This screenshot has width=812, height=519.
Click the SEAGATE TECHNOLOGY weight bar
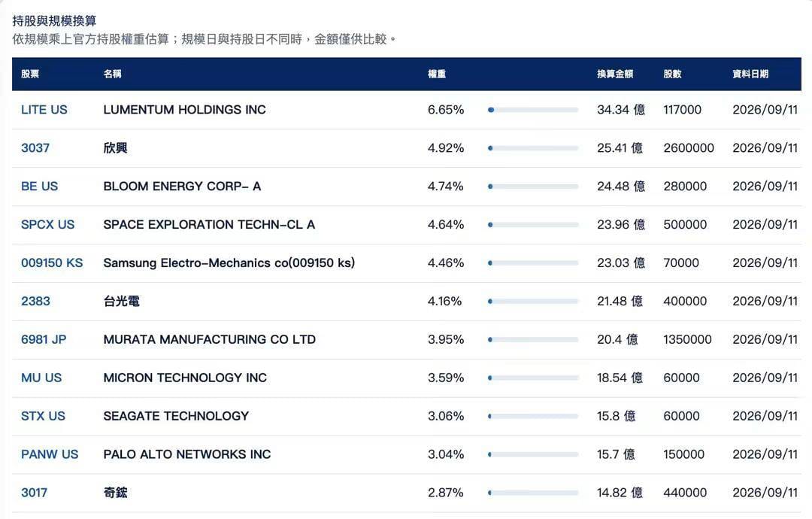click(533, 417)
